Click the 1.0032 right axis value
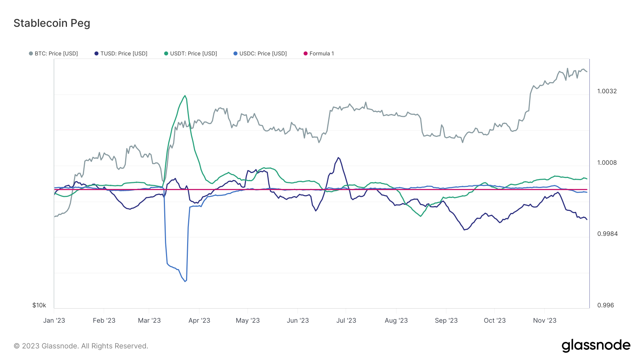The height and width of the screenshot is (362, 644). pyautogui.click(x=607, y=91)
